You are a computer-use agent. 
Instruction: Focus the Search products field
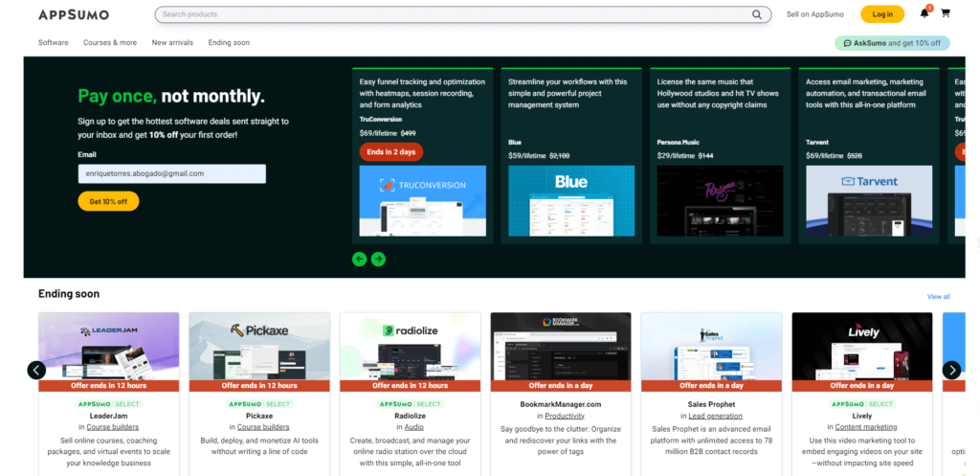click(462, 14)
